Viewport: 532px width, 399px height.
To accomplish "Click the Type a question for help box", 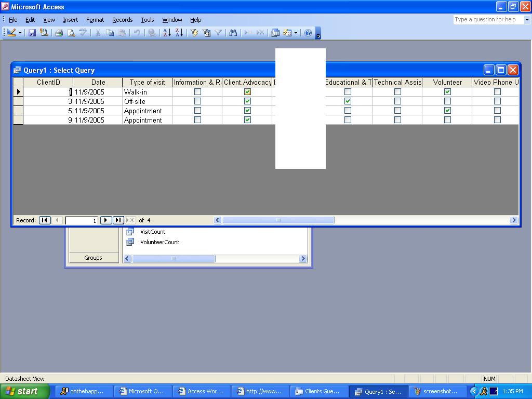I will coord(488,20).
